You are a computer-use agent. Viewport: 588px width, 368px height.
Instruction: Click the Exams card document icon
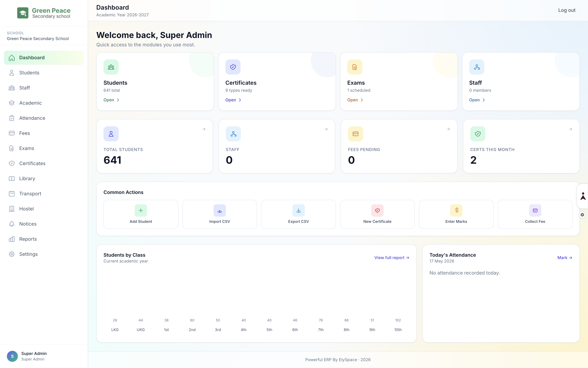355,67
